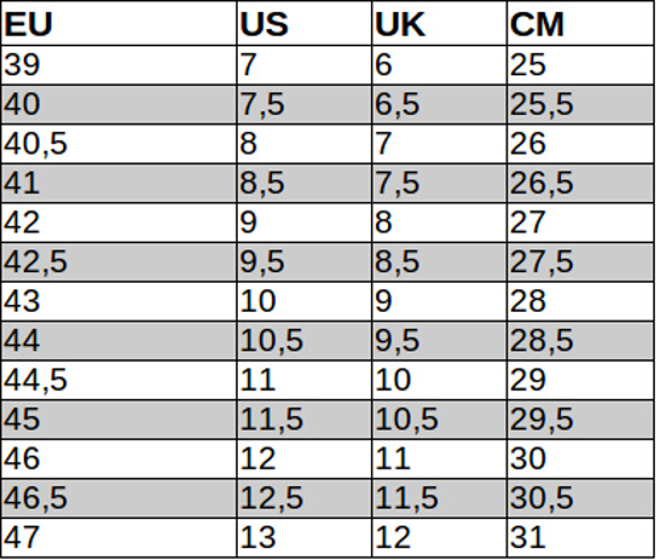Click the EU size 44,5 cell
660x560 pixels.
[119, 380]
